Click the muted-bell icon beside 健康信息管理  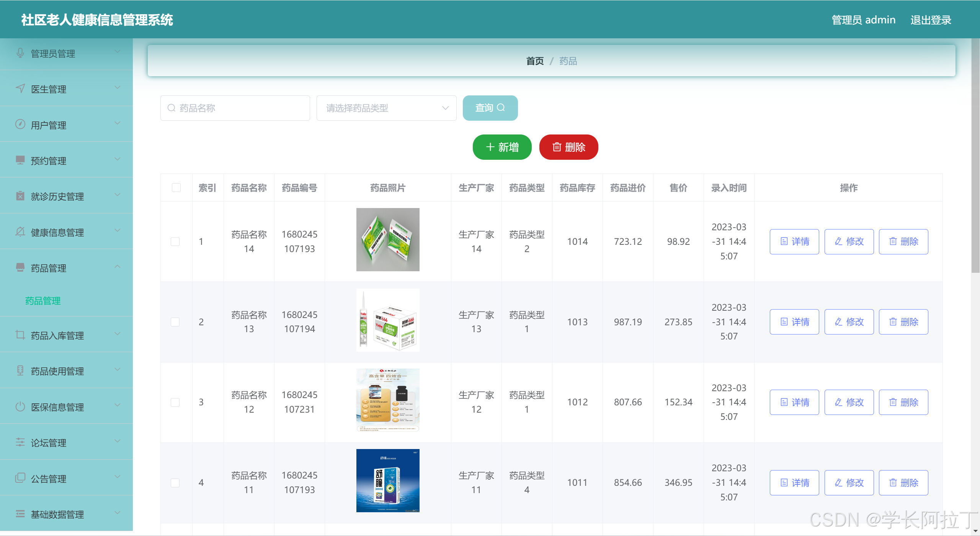click(20, 232)
